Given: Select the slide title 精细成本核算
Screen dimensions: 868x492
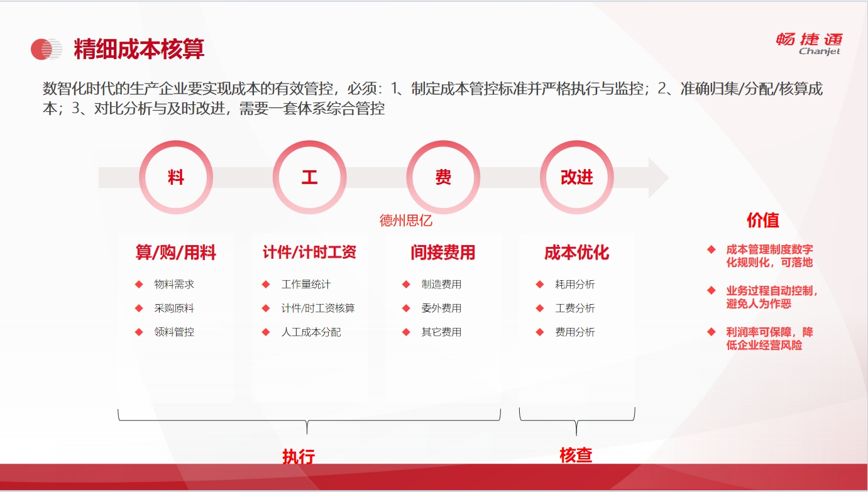Looking at the screenshot, I should 139,49.
